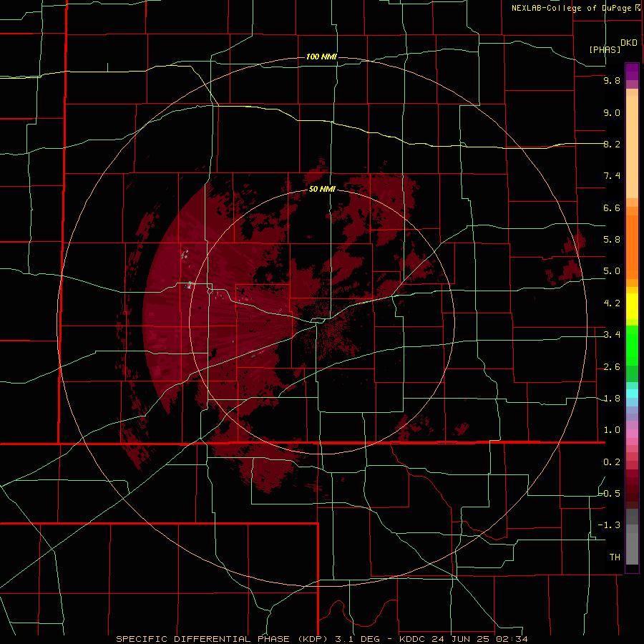
Task: Pick the cyan segment of the color scale
Action: [632, 394]
